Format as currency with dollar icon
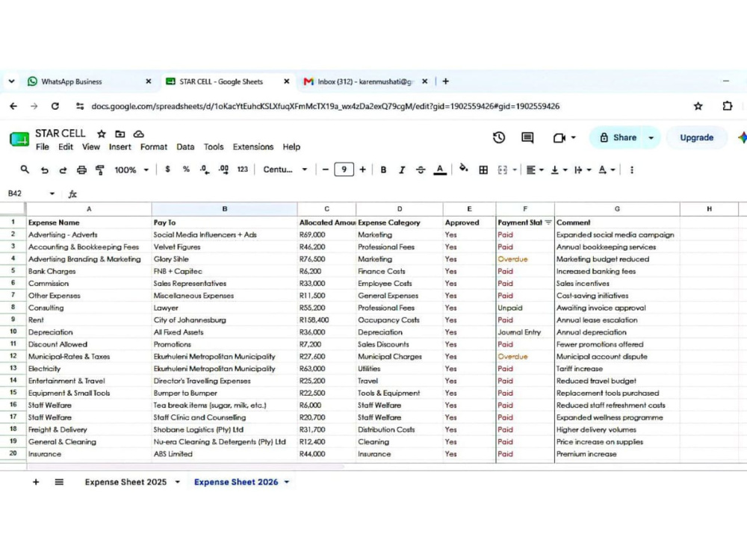The height and width of the screenshot is (560, 747). 167,169
